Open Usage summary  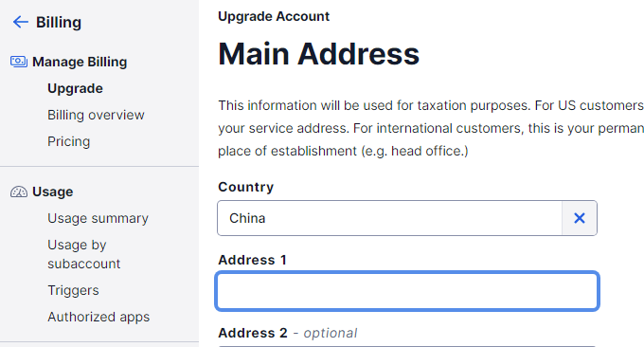click(x=98, y=218)
